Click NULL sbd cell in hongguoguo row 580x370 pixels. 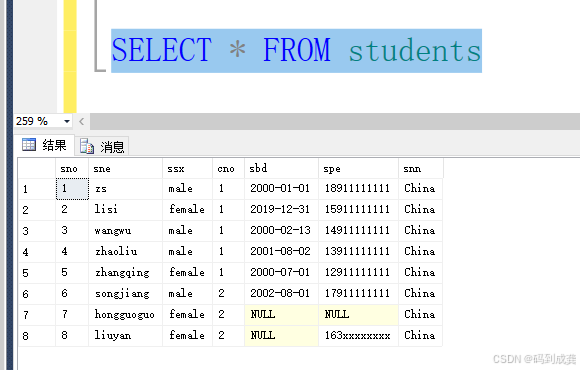(281, 316)
